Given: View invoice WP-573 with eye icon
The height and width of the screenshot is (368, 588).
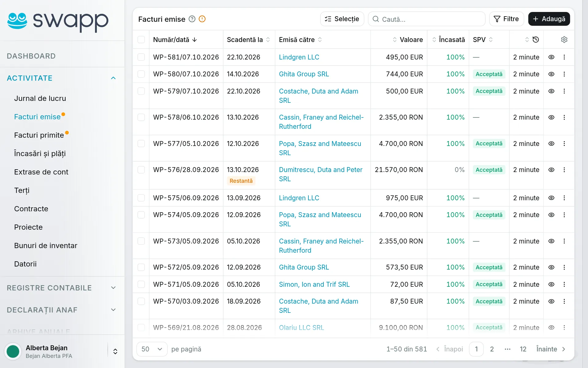Looking at the screenshot, I should click(551, 241).
